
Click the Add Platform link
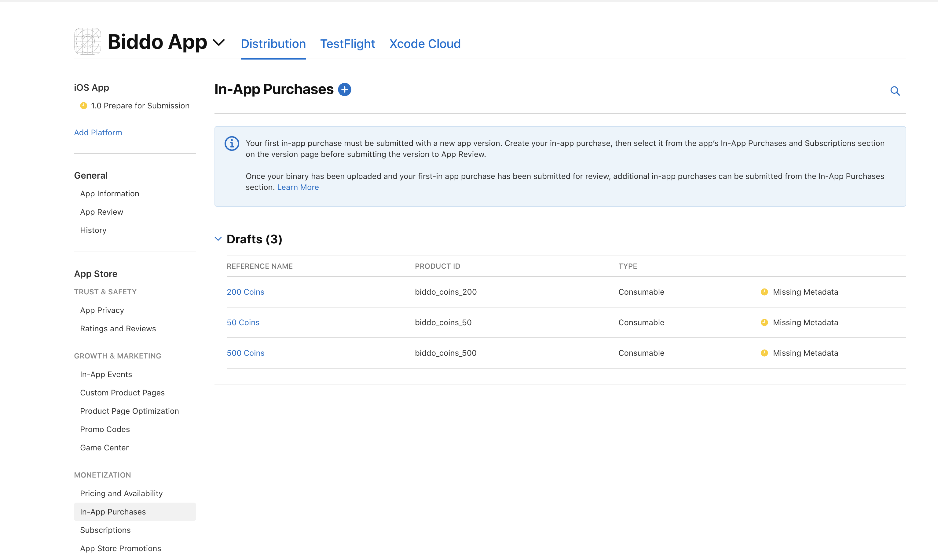coord(99,132)
